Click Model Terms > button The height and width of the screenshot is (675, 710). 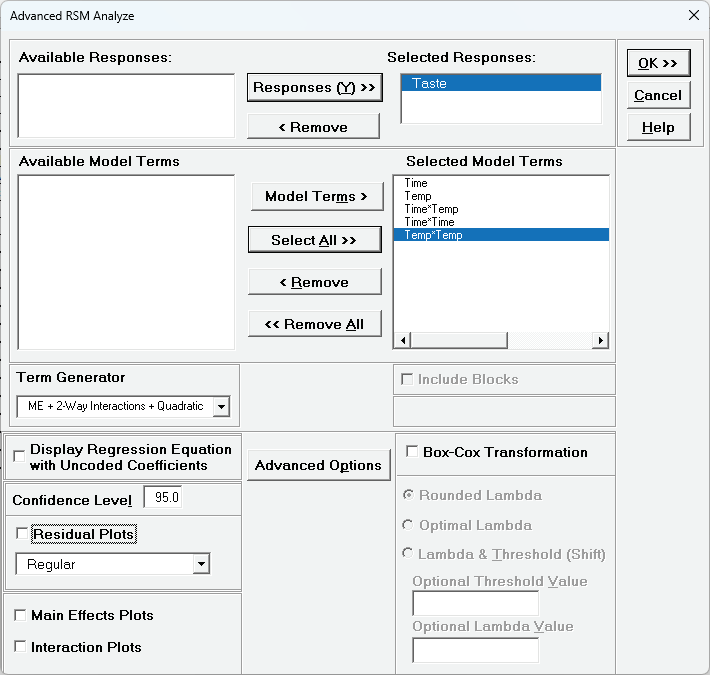[x=316, y=196]
